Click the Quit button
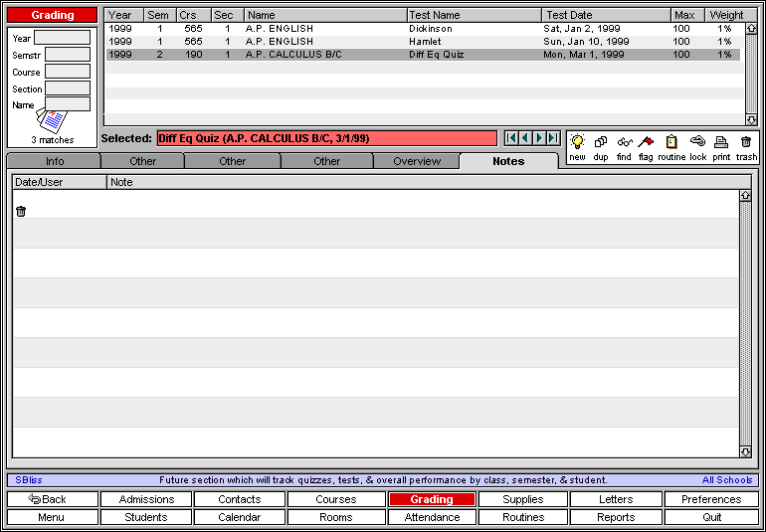The width and height of the screenshot is (766, 532). 711,517
